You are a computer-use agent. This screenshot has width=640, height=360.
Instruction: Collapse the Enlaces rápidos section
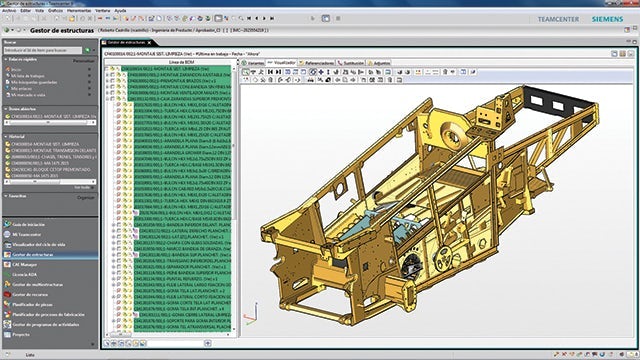click(x=6, y=60)
